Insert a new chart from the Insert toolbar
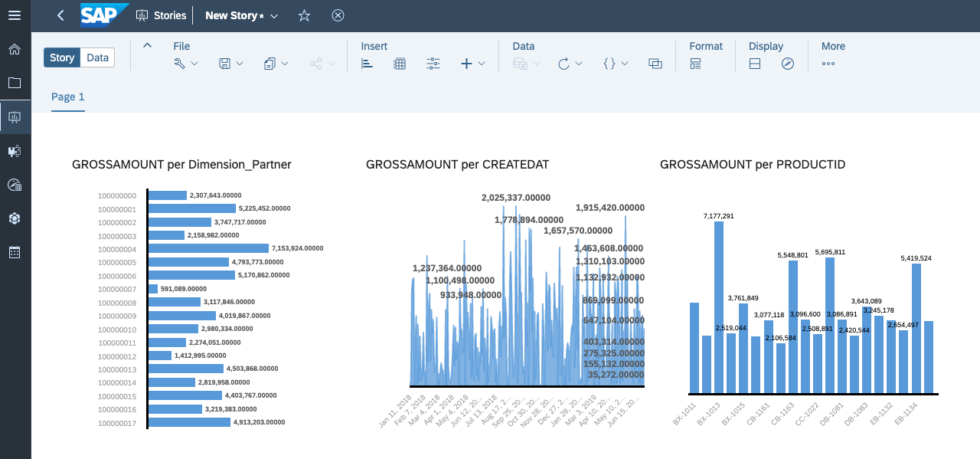 click(x=367, y=64)
